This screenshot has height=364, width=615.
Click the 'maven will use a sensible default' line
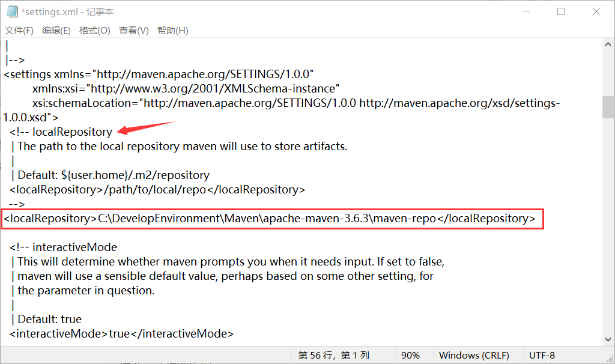tap(222, 276)
